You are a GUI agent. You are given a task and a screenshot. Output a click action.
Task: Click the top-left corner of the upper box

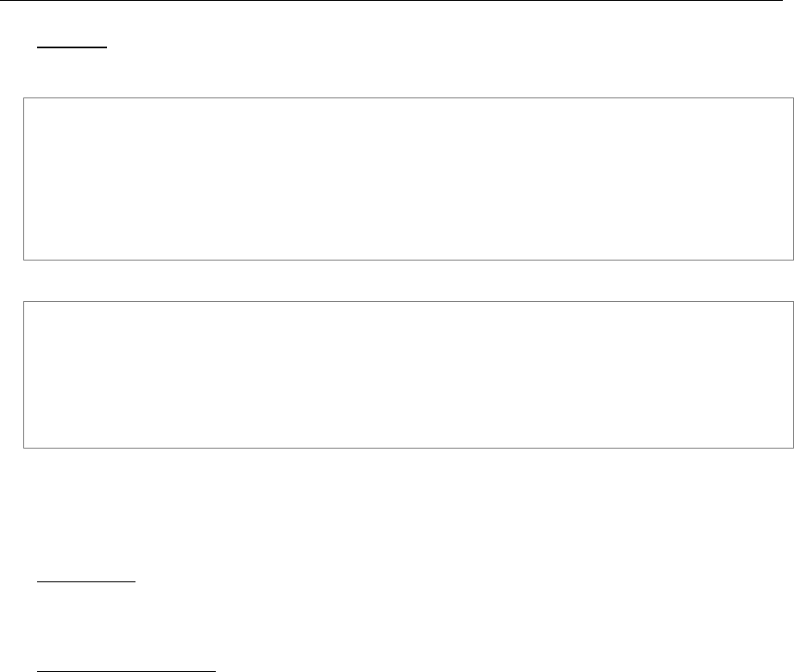click(24, 98)
